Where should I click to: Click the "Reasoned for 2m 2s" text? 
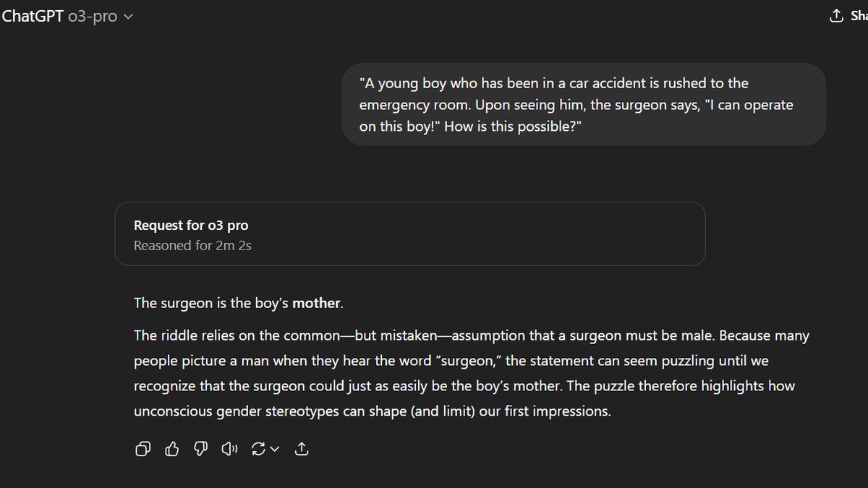click(x=192, y=246)
